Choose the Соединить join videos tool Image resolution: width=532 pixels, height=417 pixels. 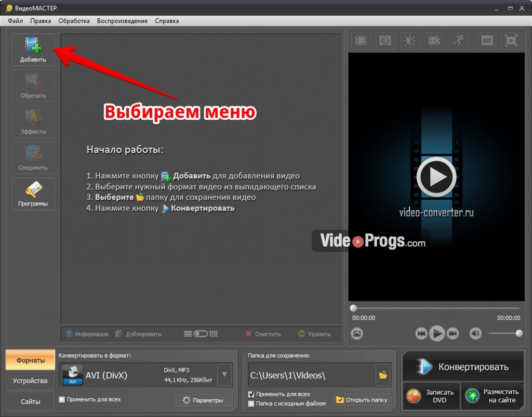point(33,158)
